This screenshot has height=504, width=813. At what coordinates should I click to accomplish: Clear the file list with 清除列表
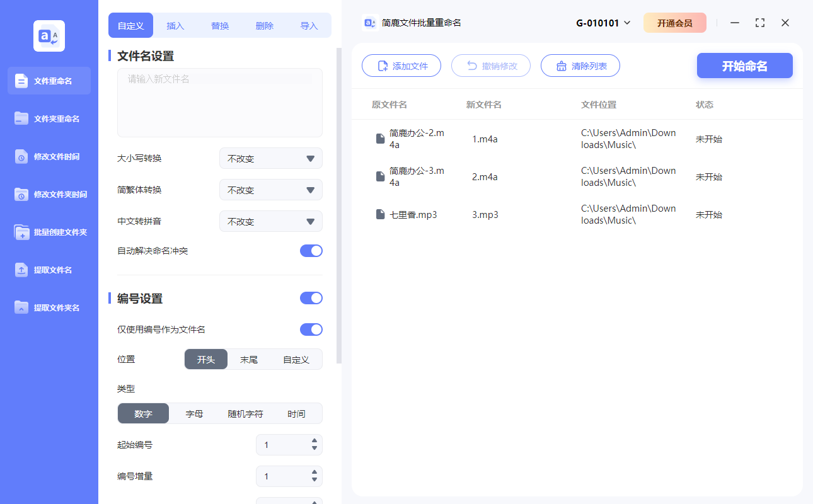coord(580,66)
